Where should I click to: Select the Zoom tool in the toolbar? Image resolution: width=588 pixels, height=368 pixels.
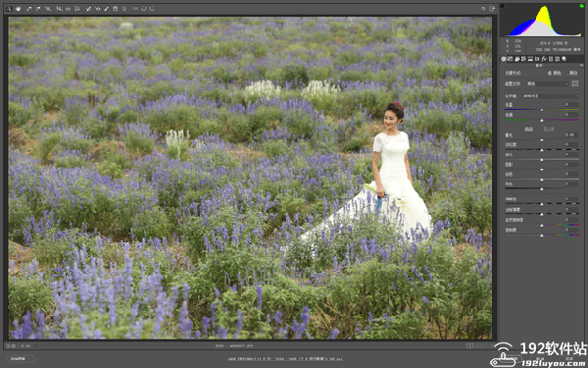point(9,8)
